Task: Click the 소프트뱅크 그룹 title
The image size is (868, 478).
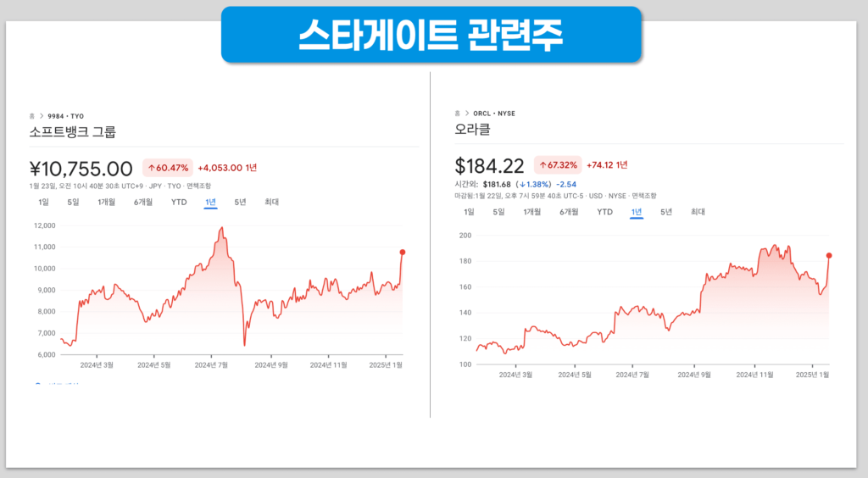Action: coord(73,132)
